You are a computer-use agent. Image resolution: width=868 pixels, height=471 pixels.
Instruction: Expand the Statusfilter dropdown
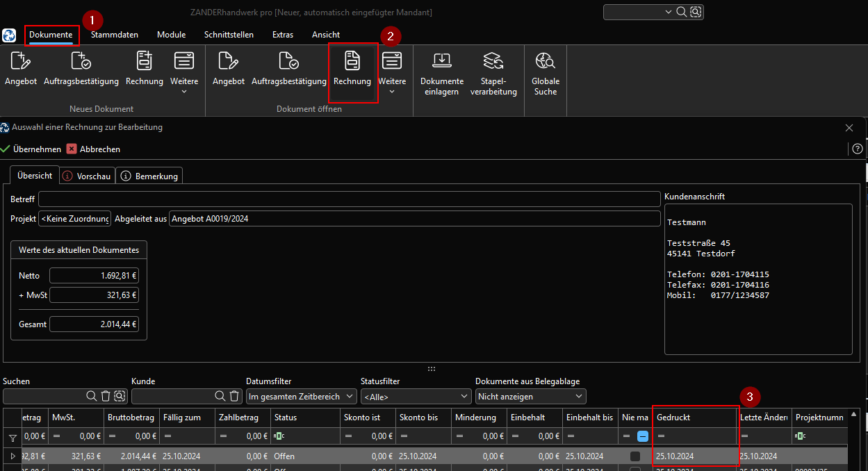coord(416,396)
